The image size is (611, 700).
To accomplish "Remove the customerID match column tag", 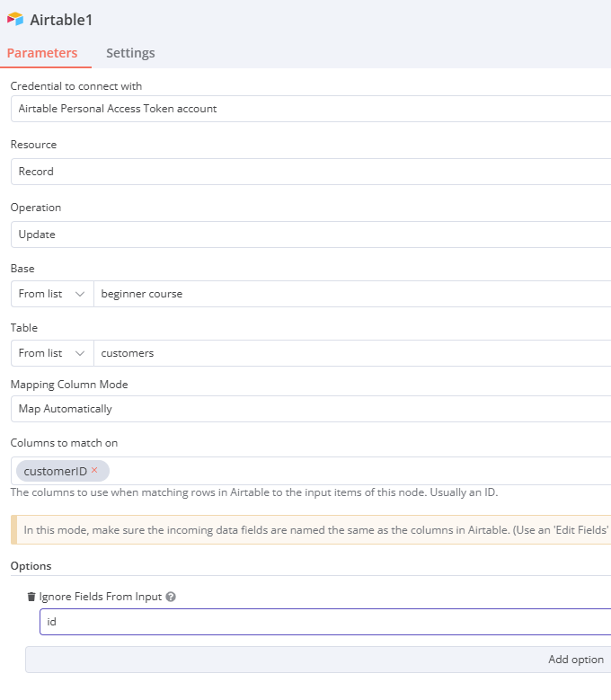I will 94,470.
